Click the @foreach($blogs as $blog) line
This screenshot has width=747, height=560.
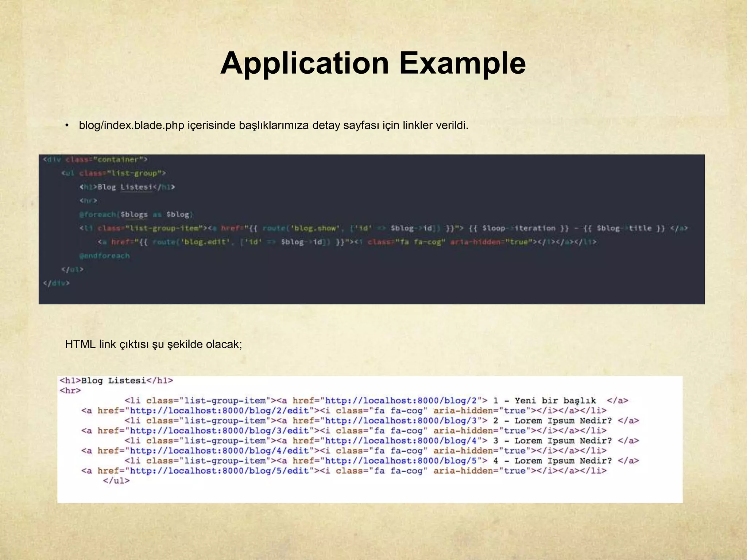point(136,214)
